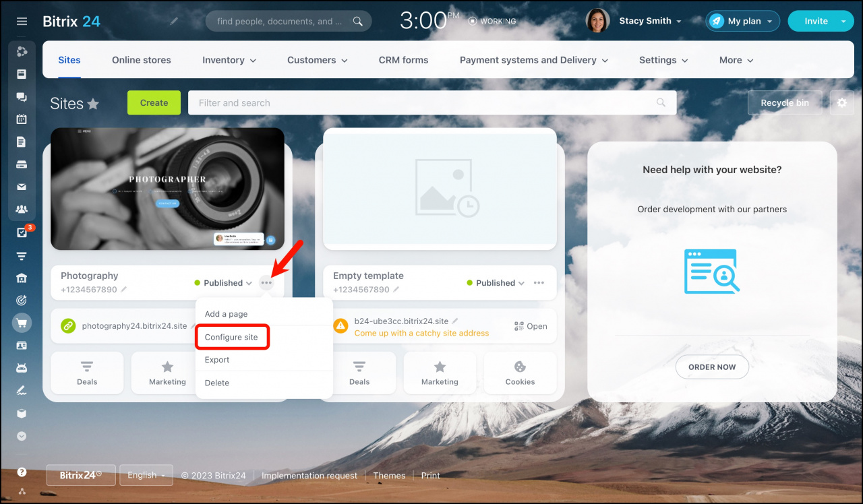863x504 pixels.
Task: Open the Documents sidebar icon
Action: (22, 141)
